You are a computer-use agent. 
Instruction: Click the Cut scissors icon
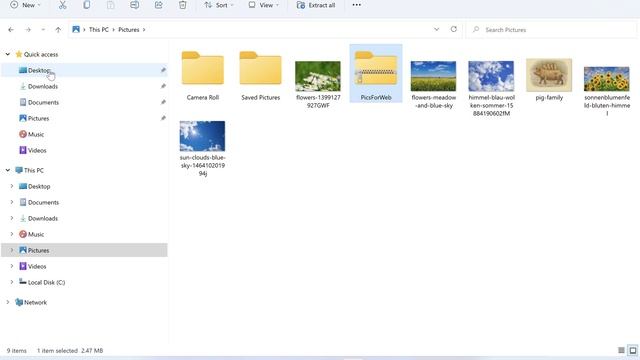[x=62, y=5]
